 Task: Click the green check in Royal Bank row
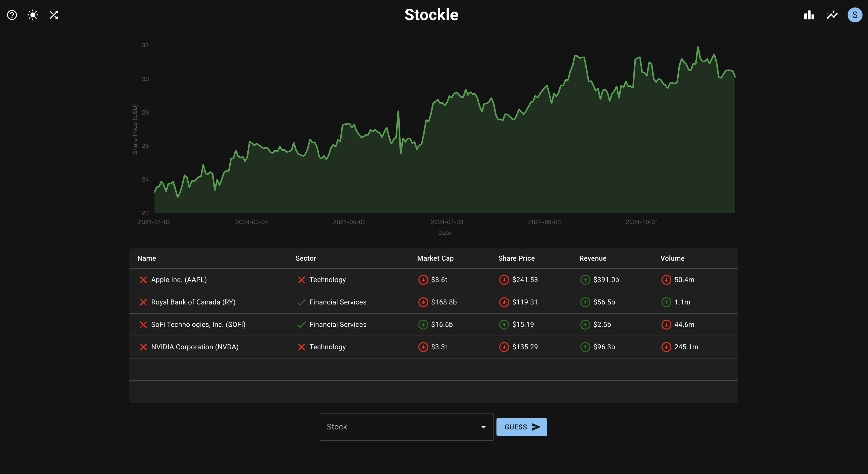coord(302,302)
